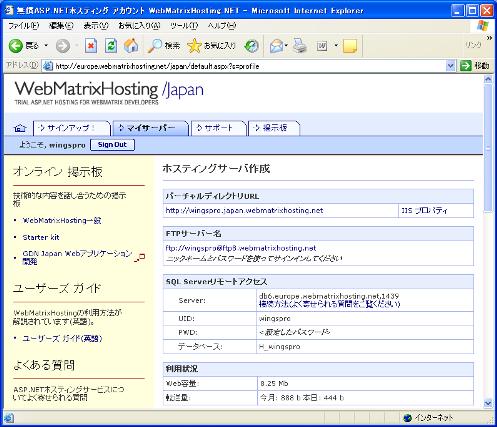Click the リンク links bar label
Viewport: 497px width, 427px height.
pyautogui.click(x=474, y=45)
